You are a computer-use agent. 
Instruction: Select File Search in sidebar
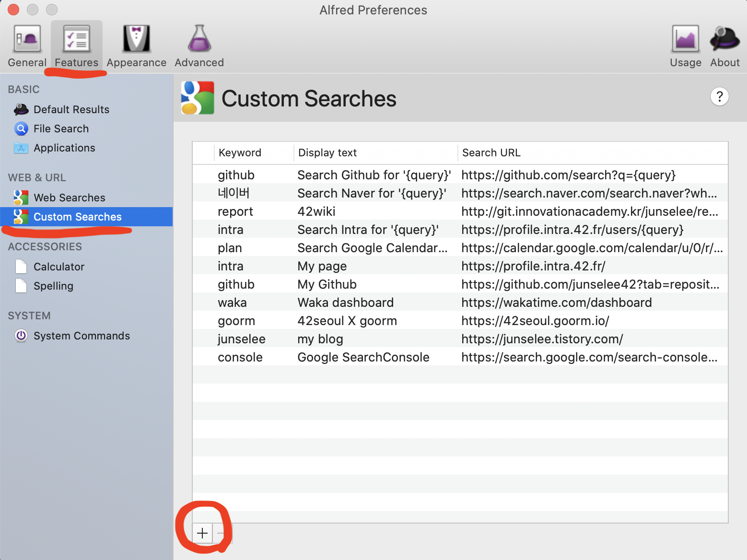(x=86, y=128)
